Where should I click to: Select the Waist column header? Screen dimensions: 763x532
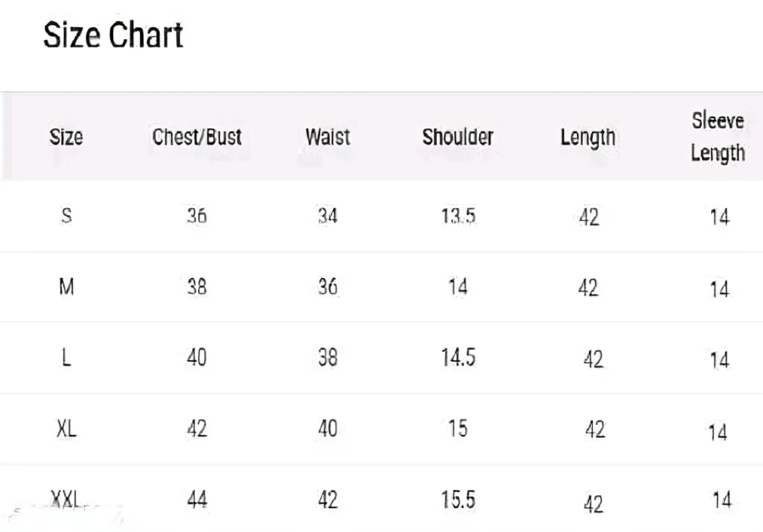(x=327, y=136)
